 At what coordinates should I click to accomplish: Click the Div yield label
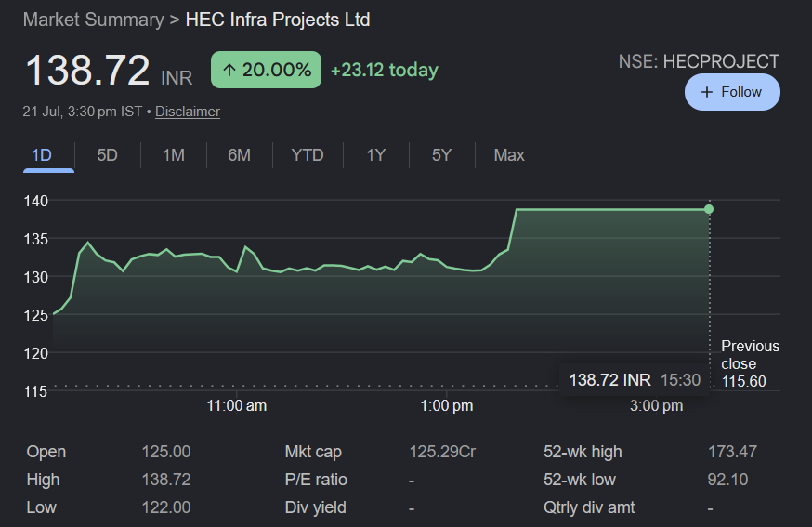(315, 507)
